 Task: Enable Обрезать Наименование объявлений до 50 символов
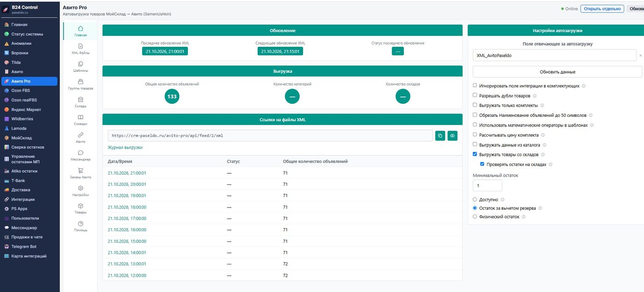(475, 115)
